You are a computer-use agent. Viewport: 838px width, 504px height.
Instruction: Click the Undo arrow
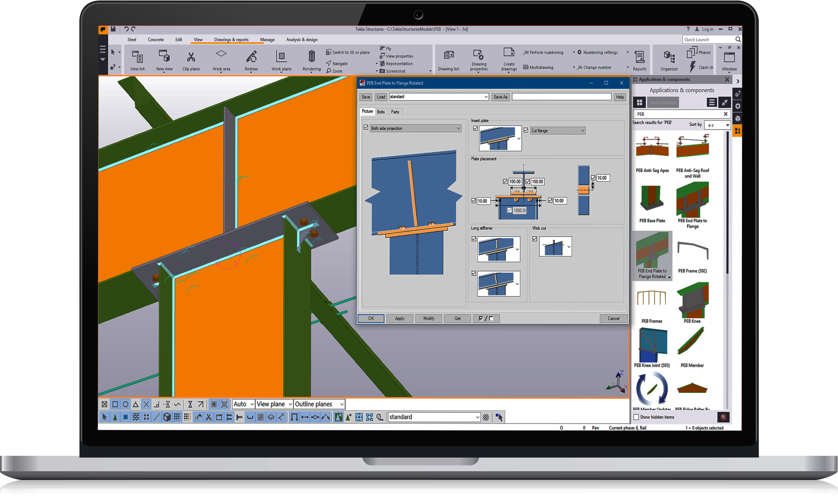click(x=126, y=29)
